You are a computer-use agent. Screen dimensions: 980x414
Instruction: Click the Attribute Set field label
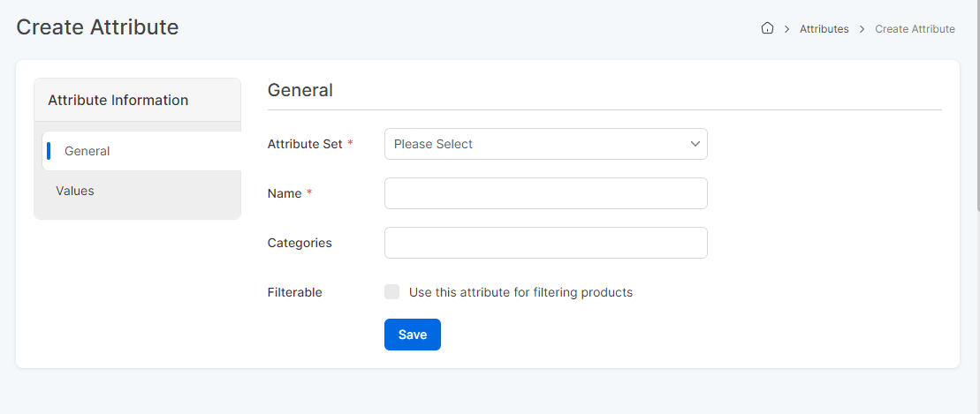[x=305, y=144]
